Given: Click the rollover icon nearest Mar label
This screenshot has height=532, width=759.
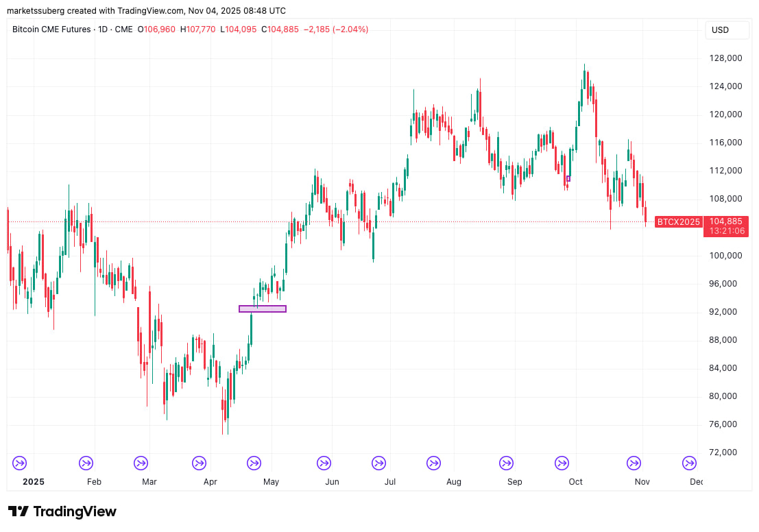Looking at the screenshot, I should (141, 463).
